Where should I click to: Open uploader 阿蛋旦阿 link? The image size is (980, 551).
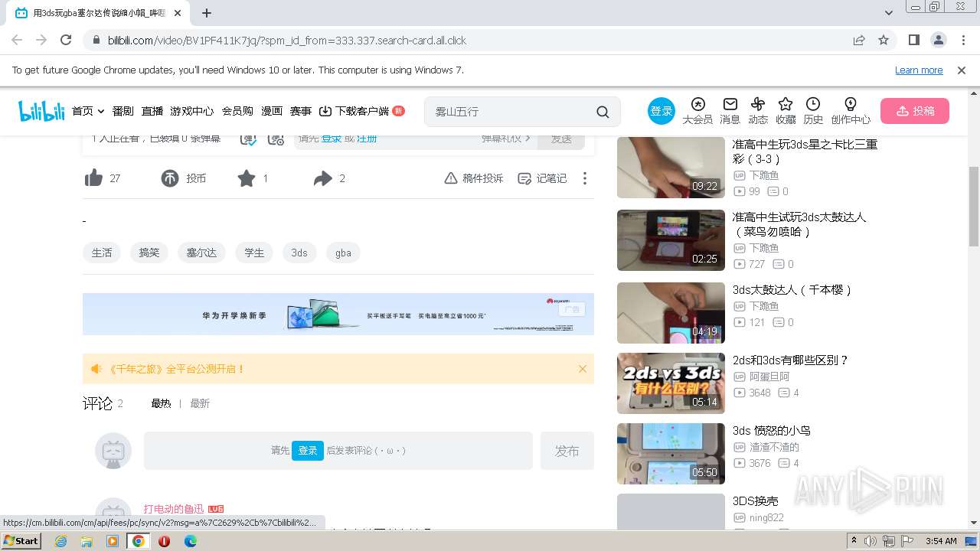(769, 377)
